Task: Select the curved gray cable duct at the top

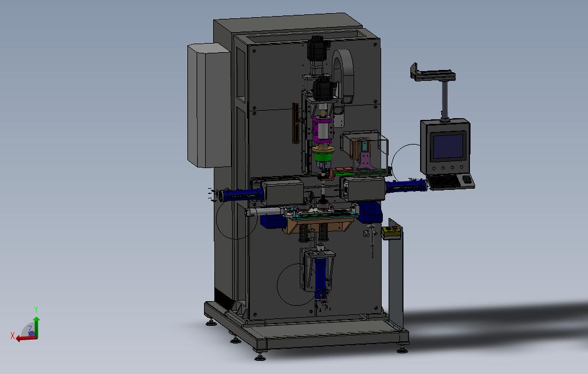Action: click(343, 75)
